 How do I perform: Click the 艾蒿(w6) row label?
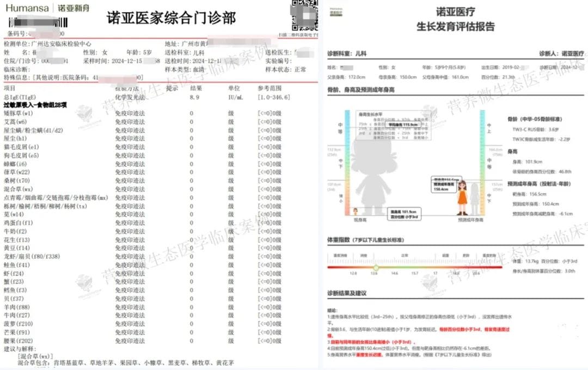point(15,122)
